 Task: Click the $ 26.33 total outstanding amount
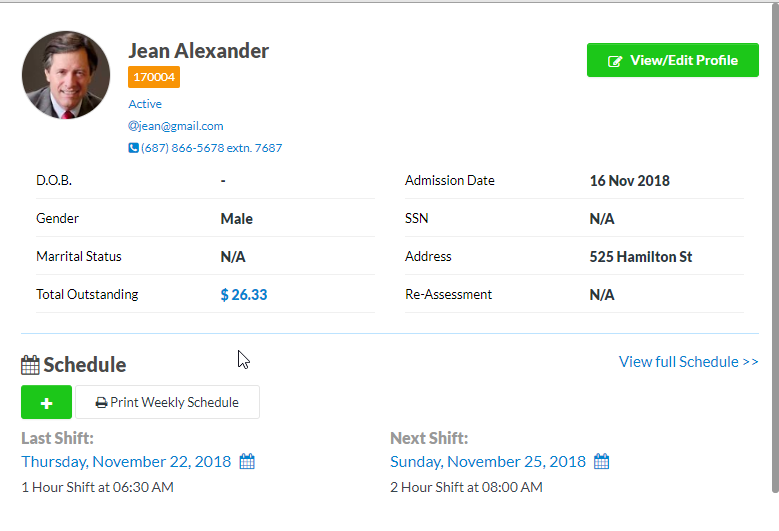[244, 295]
